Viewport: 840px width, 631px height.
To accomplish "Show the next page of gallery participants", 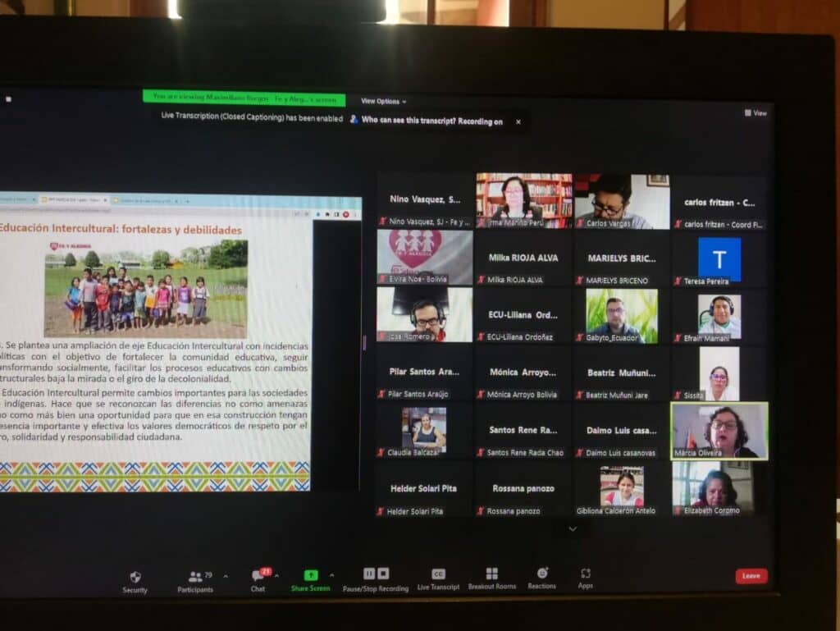I will pyautogui.click(x=573, y=529).
